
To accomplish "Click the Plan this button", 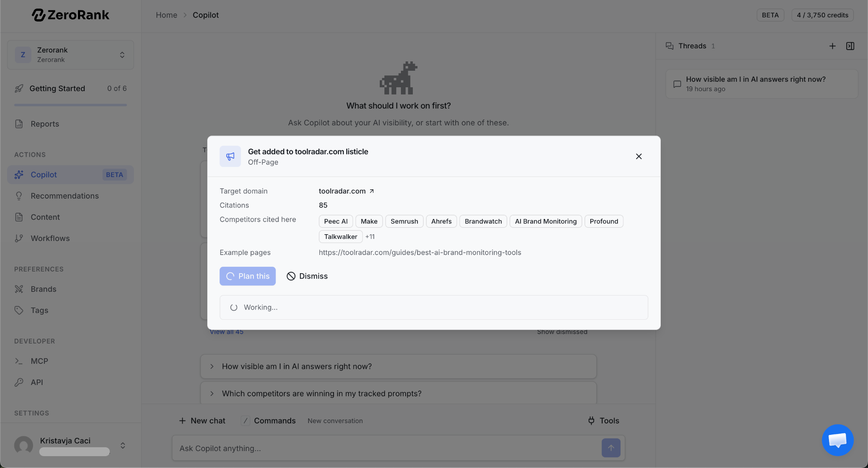I will click(x=248, y=276).
